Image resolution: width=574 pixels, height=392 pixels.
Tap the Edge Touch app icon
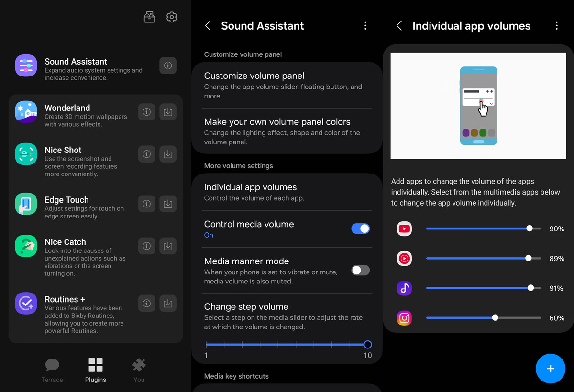26,204
